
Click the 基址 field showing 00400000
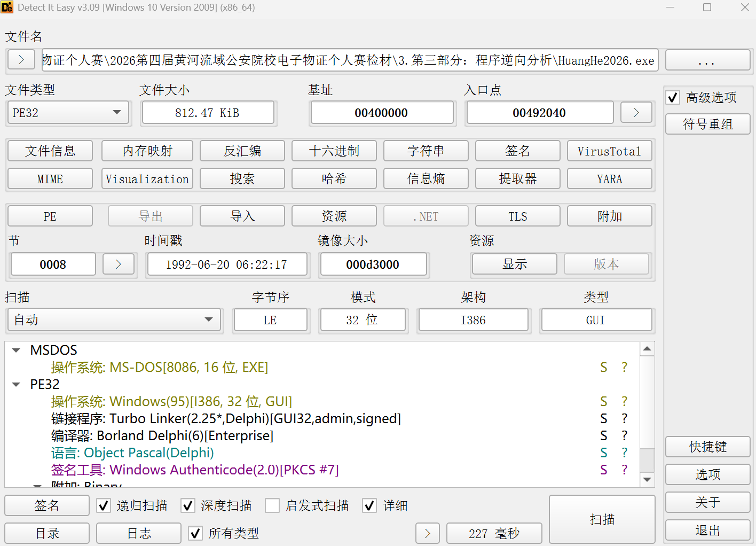coord(382,113)
